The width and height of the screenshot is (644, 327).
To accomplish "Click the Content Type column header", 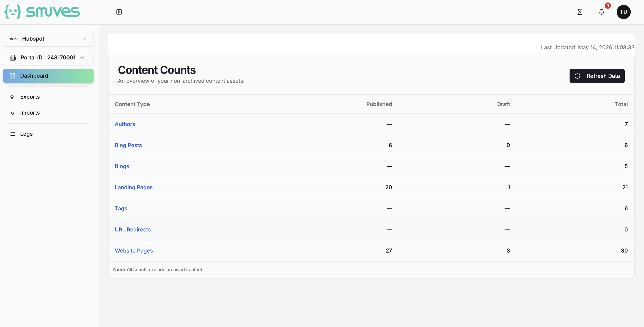I will [132, 104].
